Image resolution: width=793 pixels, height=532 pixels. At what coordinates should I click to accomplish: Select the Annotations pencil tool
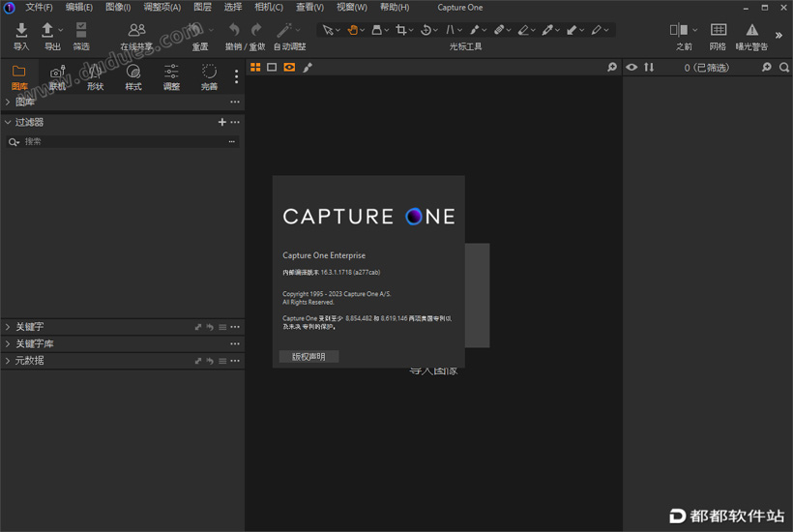[x=597, y=30]
